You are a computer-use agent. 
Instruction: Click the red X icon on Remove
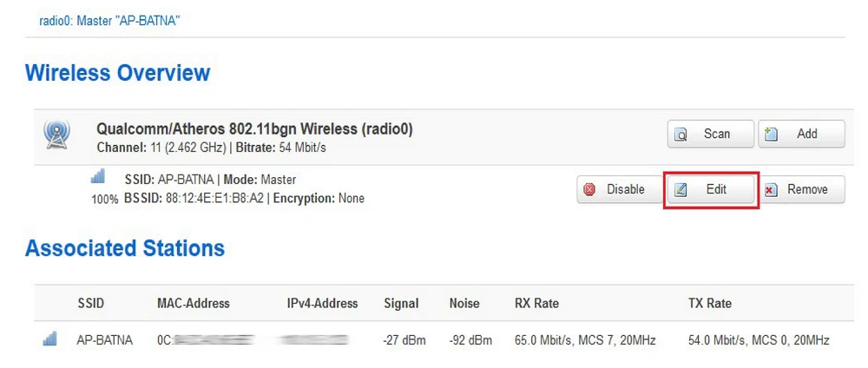771,189
